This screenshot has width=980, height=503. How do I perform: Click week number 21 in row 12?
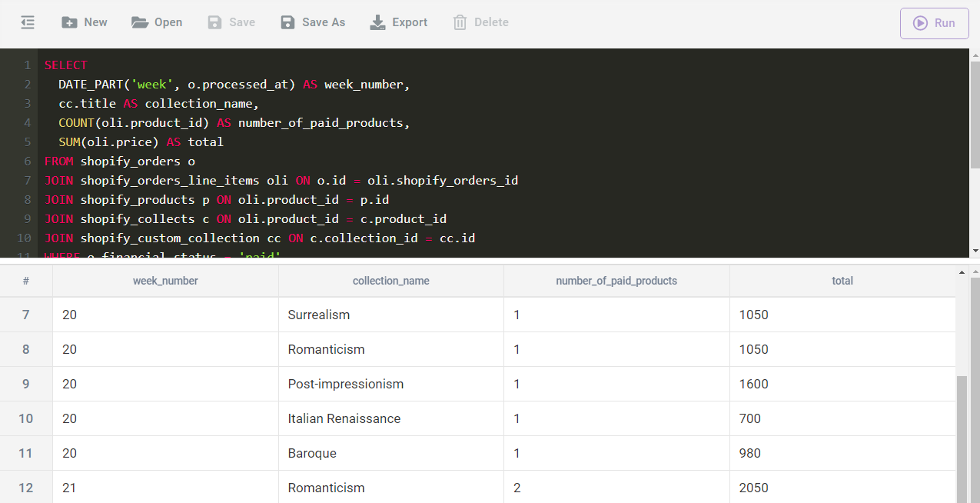69,488
